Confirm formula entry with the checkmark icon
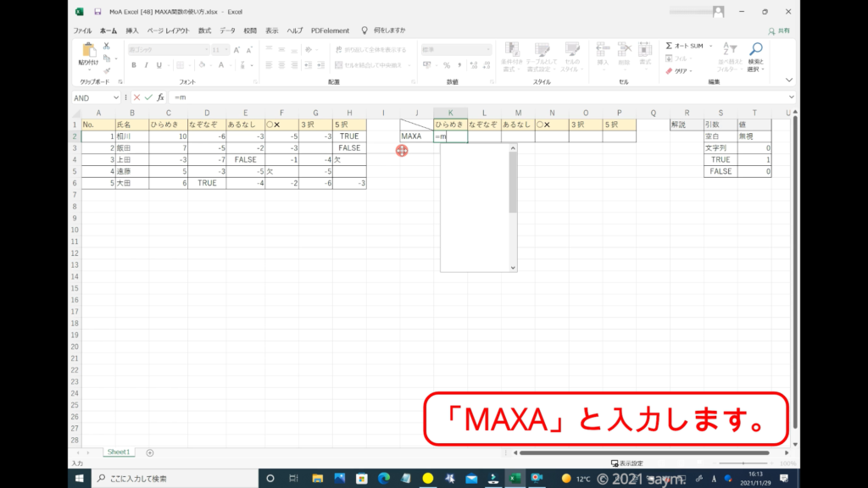The image size is (868, 488). tap(148, 97)
